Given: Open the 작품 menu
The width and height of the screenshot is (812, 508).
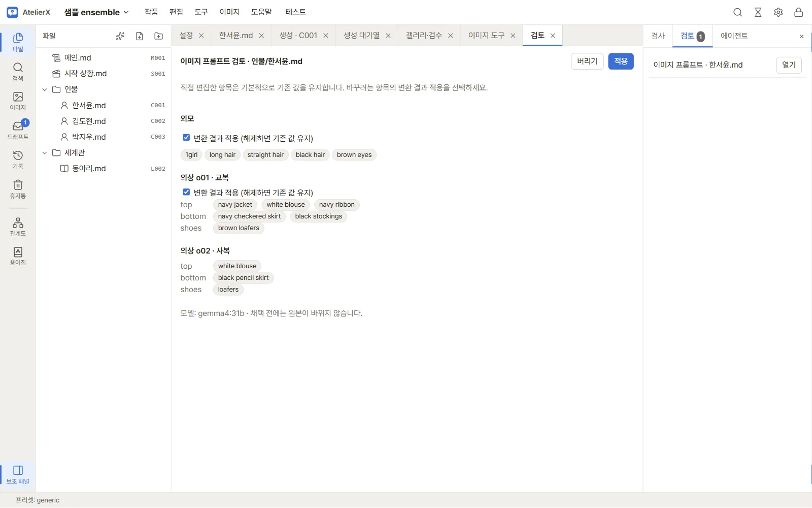Looking at the screenshot, I should pos(151,12).
